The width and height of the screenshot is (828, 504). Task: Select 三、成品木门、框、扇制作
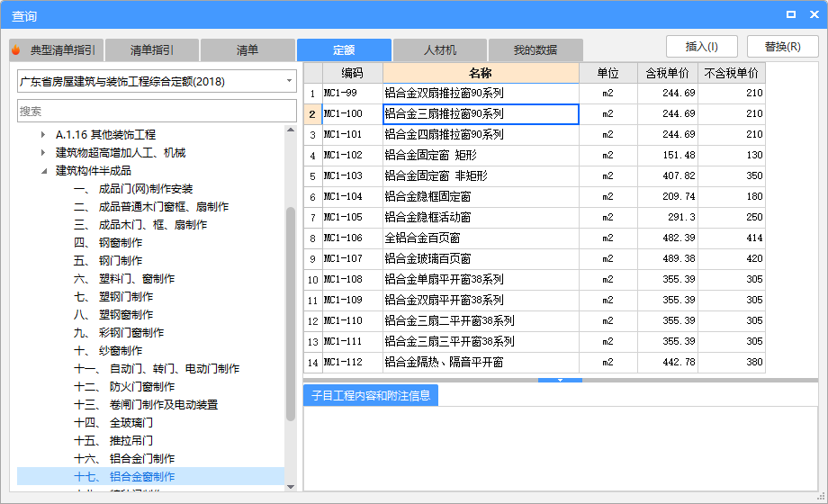point(140,224)
